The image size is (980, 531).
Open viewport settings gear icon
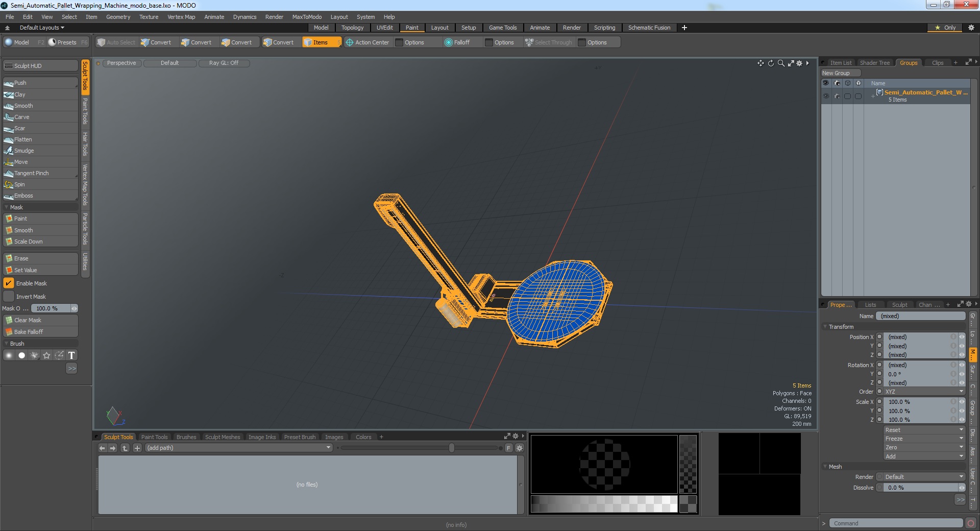coord(799,63)
